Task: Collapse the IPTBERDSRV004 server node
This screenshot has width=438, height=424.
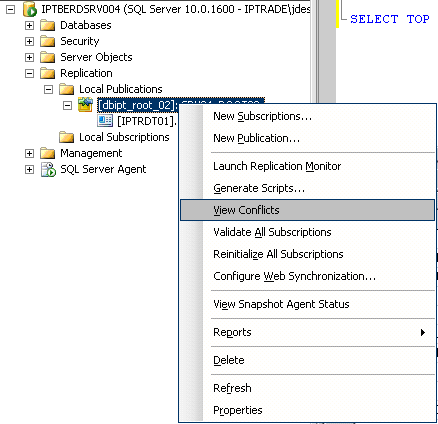Action: 11,9
